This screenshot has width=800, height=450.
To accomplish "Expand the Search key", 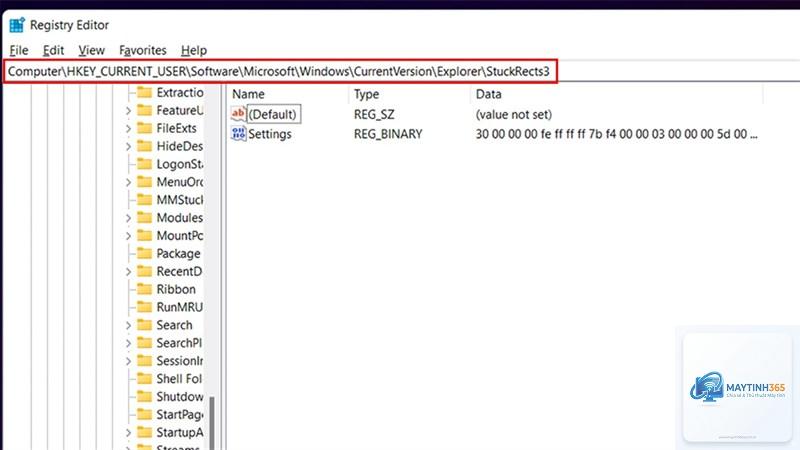I will coord(128,326).
